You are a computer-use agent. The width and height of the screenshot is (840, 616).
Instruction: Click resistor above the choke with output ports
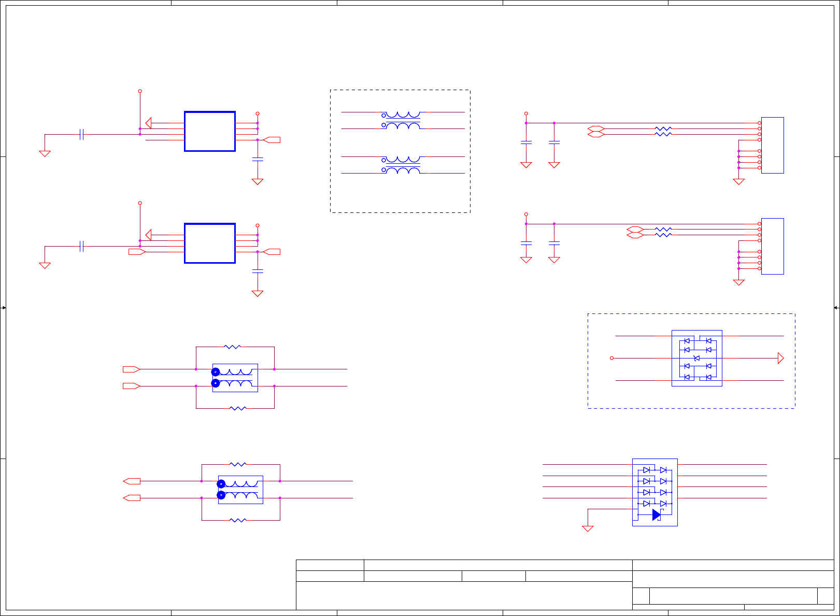tap(238, 464)
